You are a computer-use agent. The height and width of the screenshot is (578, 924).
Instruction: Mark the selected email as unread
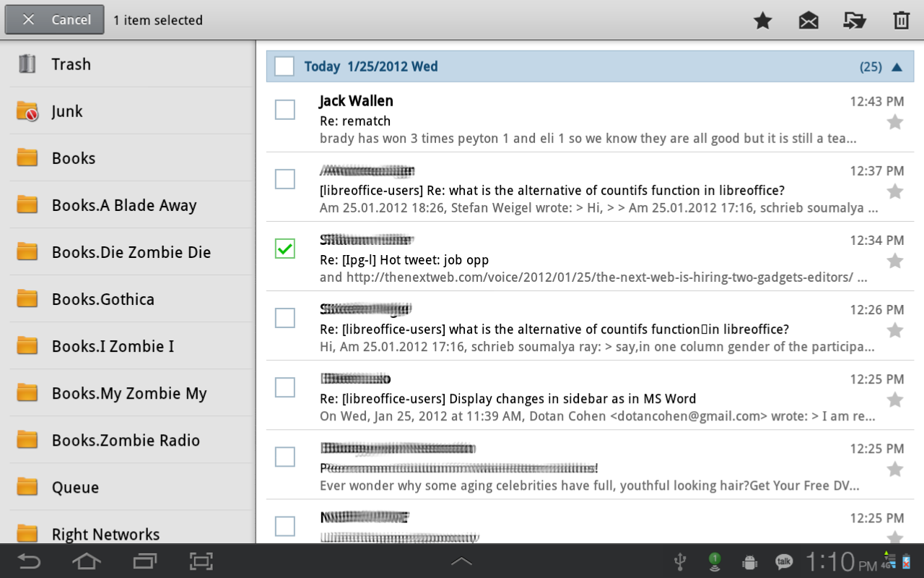[808, 20]
